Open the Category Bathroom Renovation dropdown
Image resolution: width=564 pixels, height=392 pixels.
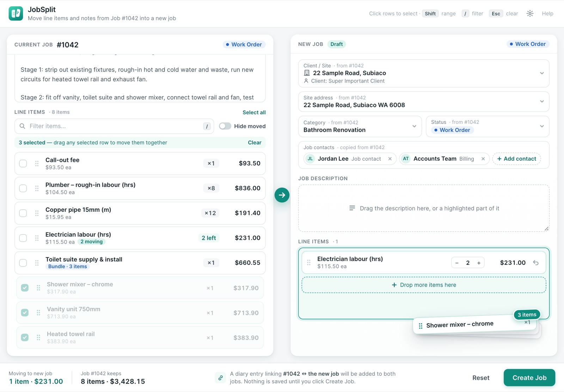tap(360, 127)
